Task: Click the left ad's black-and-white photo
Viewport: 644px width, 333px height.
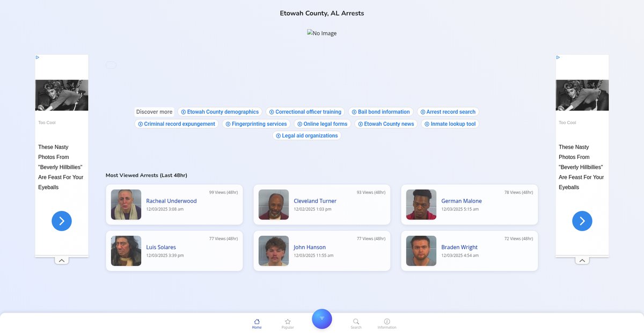Action: coord(62,95)
